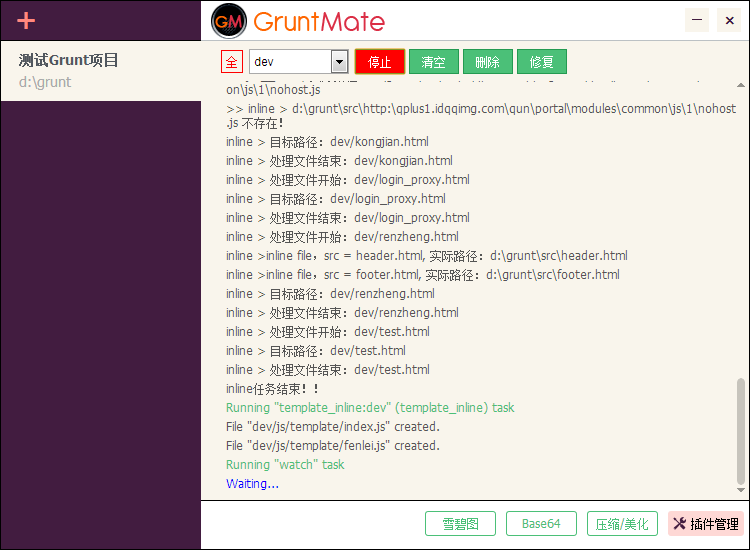The height and width of the screenshot is (550, 750).
Task: Click the 处理文件开始: dev/login_proxy.html line
Action: (x=348, y=180)
